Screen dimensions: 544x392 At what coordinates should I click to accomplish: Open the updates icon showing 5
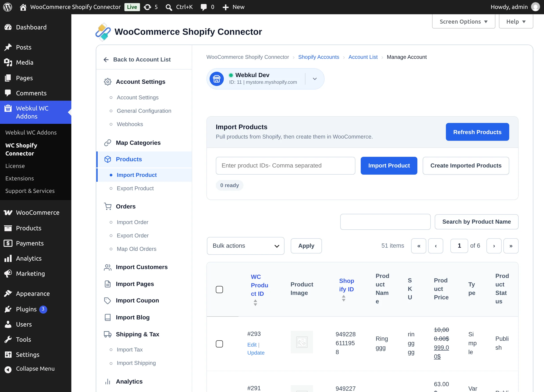tap(147, 7)
